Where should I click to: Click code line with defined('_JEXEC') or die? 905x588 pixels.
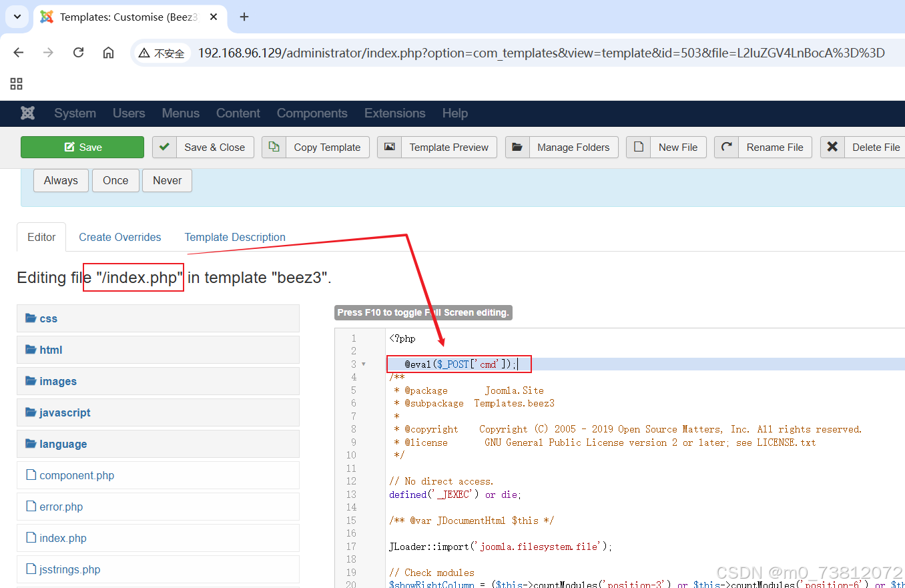coord(455,495)
